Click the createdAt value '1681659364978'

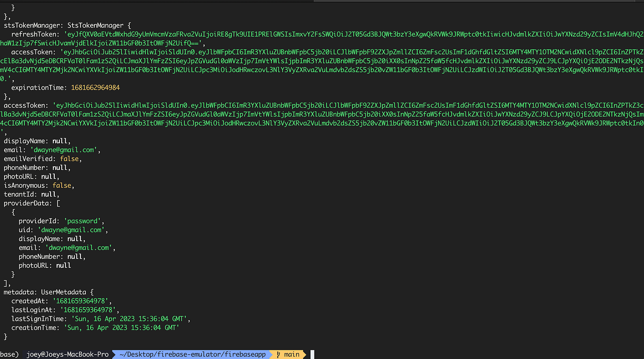[80, 301]
